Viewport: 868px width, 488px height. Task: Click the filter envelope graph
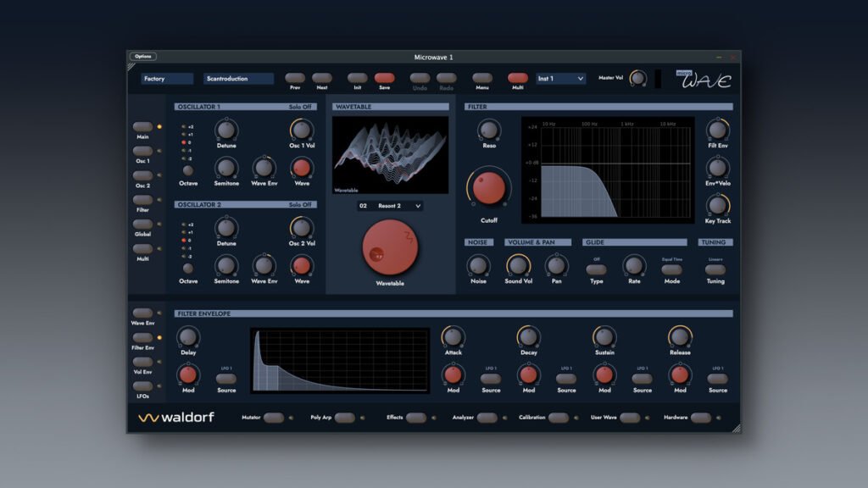click(340, 360)
